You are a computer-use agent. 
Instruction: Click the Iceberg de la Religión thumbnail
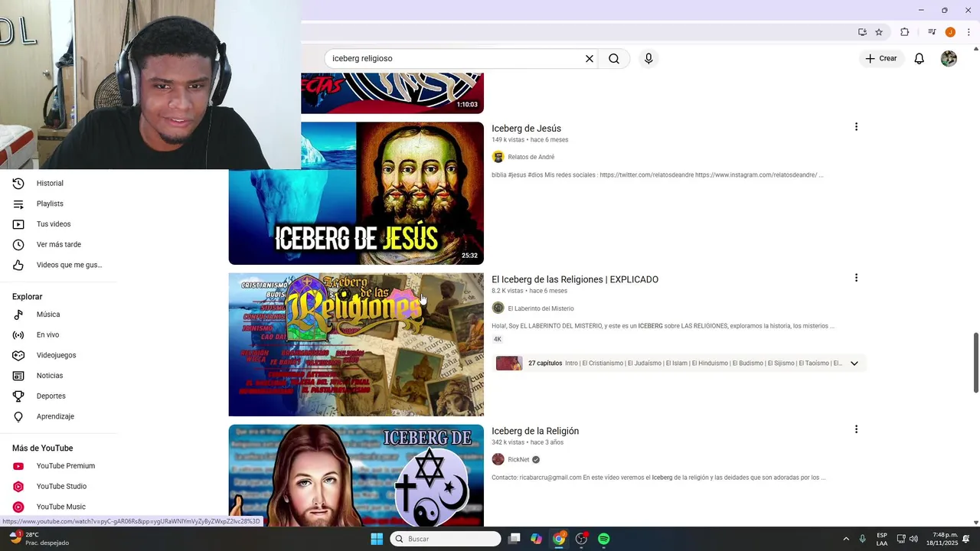pyautogui.click(x=356, y=475)
